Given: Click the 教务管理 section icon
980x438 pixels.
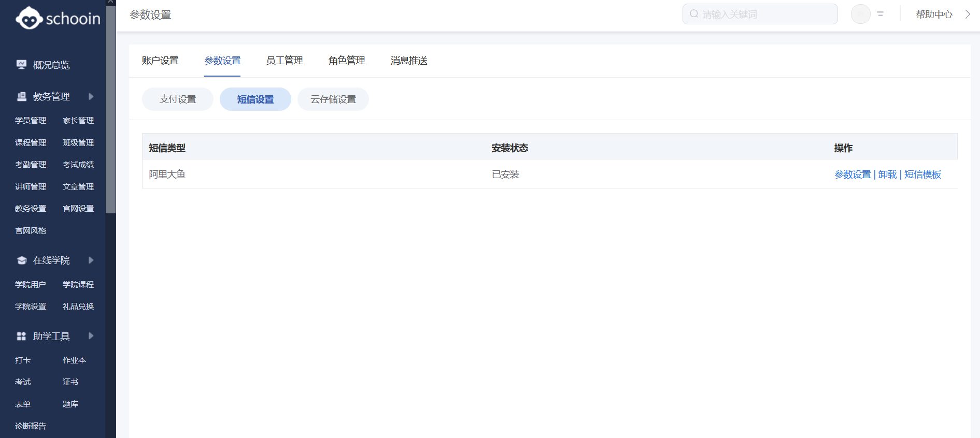Looking at the screenshot, I should click(21, 96).
